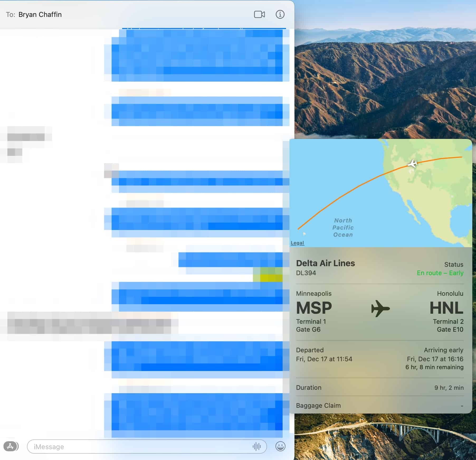The image size is (476, 460).
Task: Record an audio message
Action: click(x=256, y=447)
